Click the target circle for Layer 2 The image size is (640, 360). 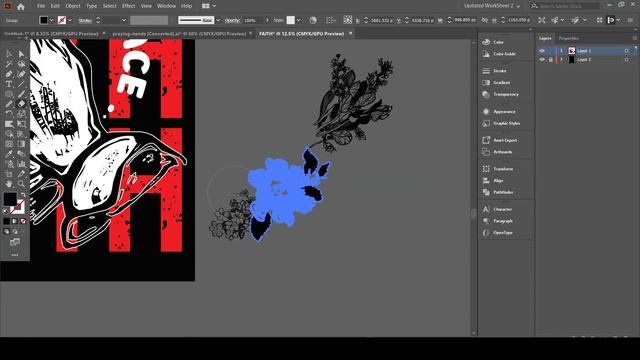click(627, 60)
